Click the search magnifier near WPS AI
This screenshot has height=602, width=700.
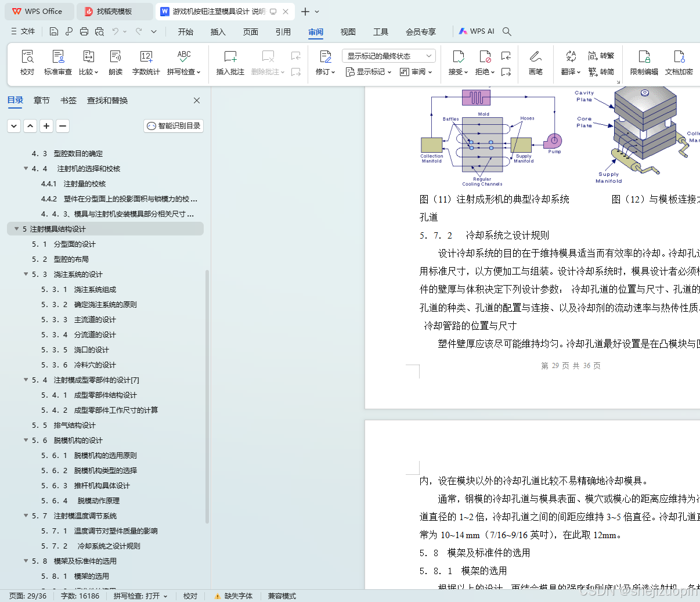(507, 31)
